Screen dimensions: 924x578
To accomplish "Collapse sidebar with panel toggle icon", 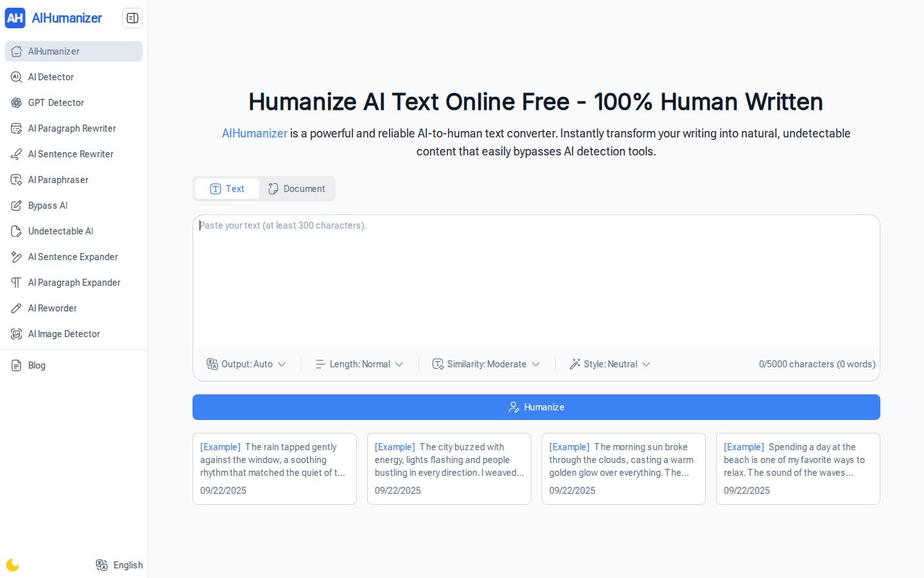I will pos(132,18).
